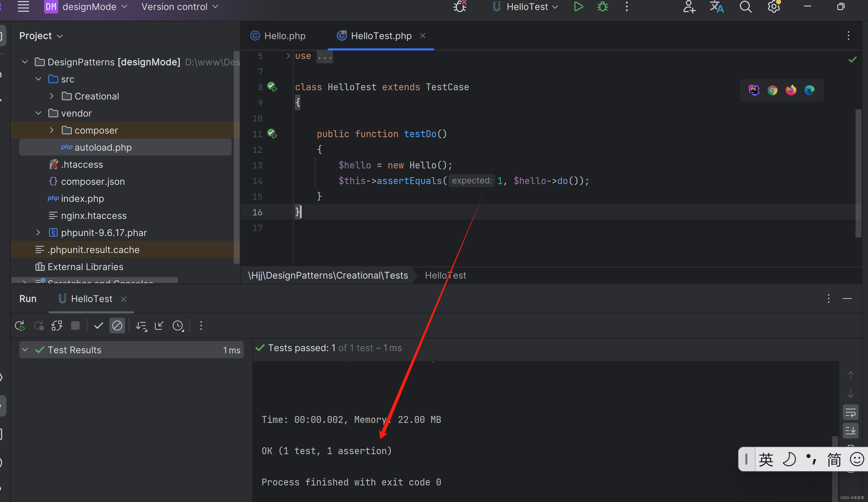Toggle scroll to end in console
Screen dimensions: 868x502
tap(850, 430)
